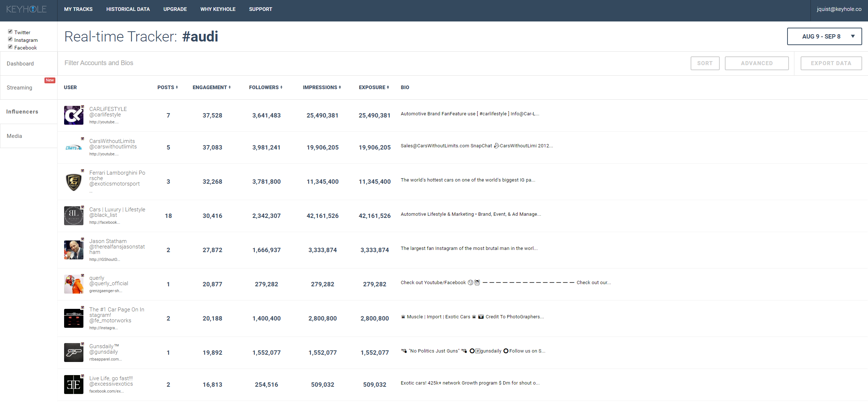Sort by Exposure column
The height and width of the screenshot is (402, 868).
click(374, 87)
